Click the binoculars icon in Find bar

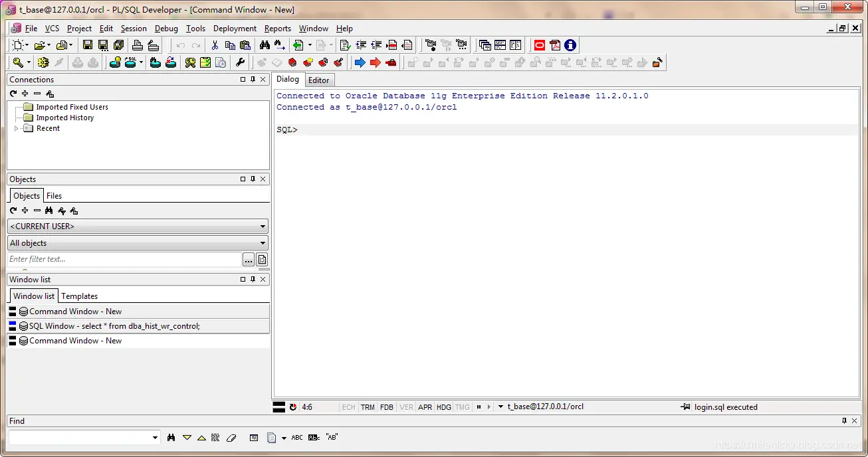point(171,438)
